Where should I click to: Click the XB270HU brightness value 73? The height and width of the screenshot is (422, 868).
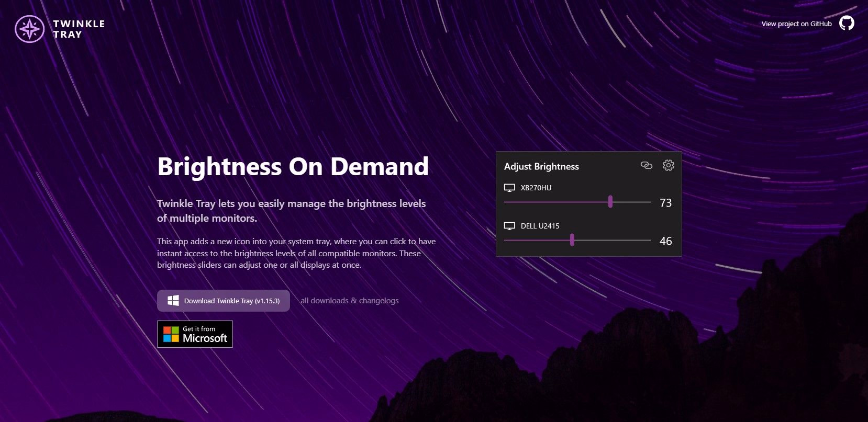665,203
